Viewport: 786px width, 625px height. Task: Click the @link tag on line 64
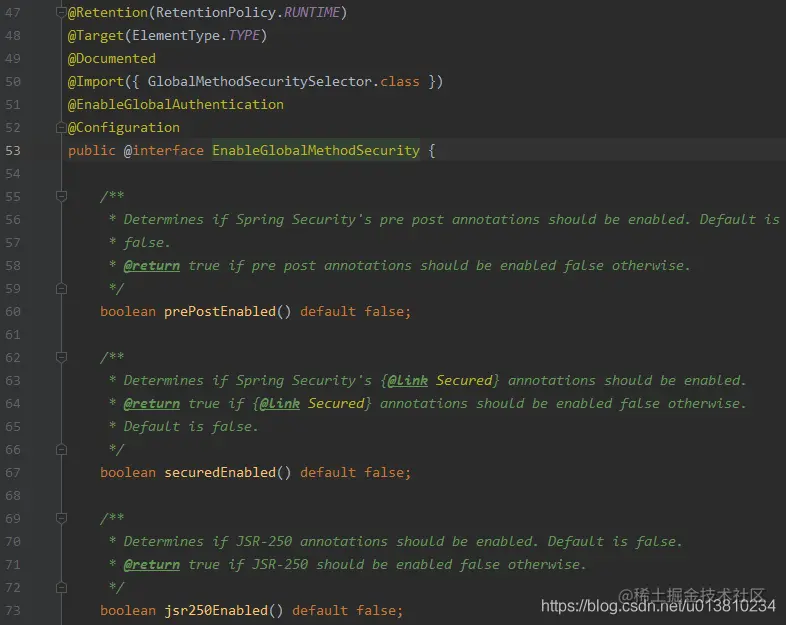pyautogui.click(x=280, y=403)
